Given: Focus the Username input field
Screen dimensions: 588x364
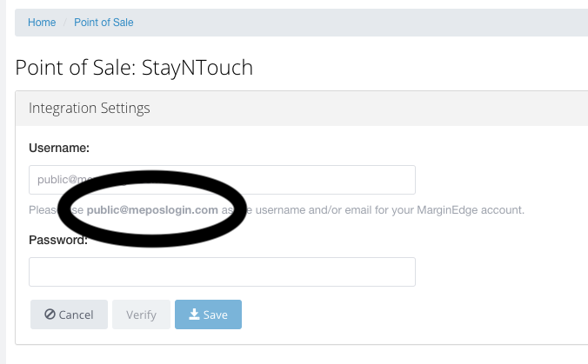Looking at the screenshot, I should click(x=222, y=180).
